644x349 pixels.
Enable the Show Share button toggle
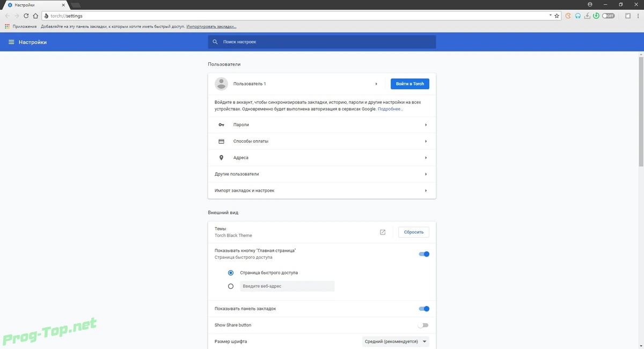tap(423, 325)
